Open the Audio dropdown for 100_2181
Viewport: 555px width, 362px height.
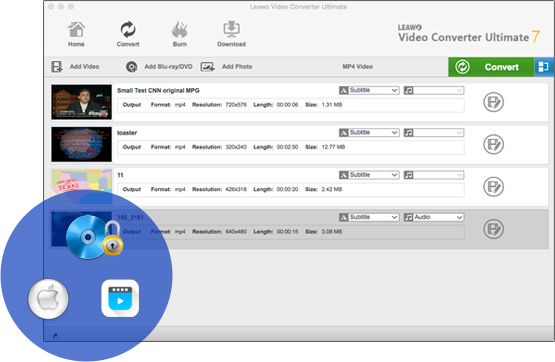pos(434,217)
